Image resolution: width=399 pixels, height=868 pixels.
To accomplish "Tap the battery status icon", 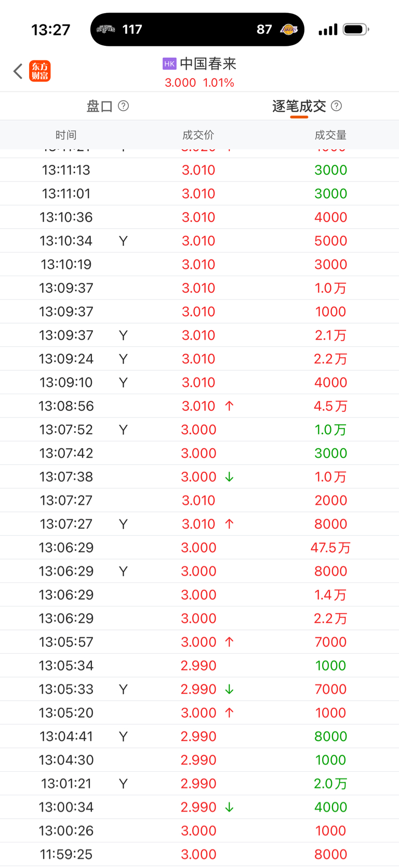I will [x=356, y=30].
